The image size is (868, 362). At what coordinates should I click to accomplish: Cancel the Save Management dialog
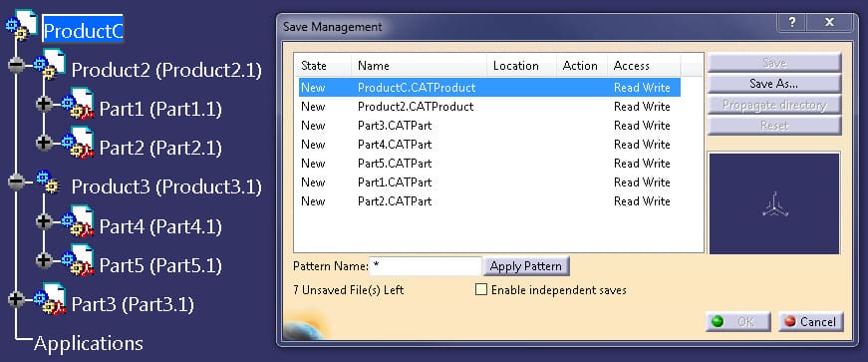pos(811,321)
